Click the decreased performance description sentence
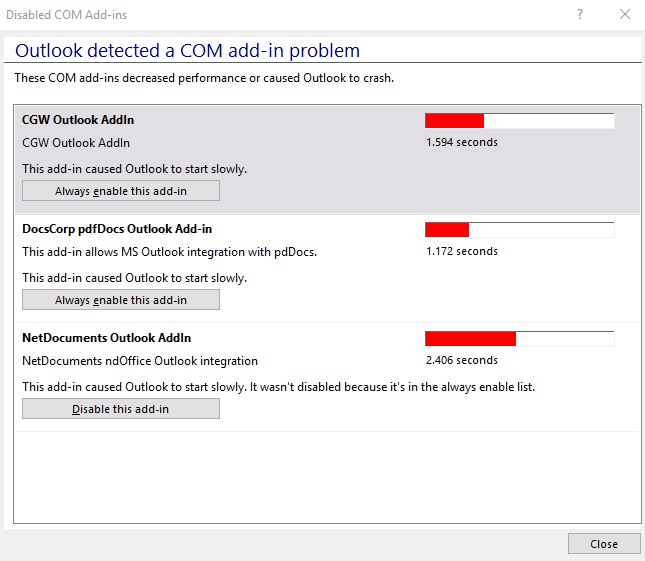Viewport: 645px width, 561px height. [204, 78]
